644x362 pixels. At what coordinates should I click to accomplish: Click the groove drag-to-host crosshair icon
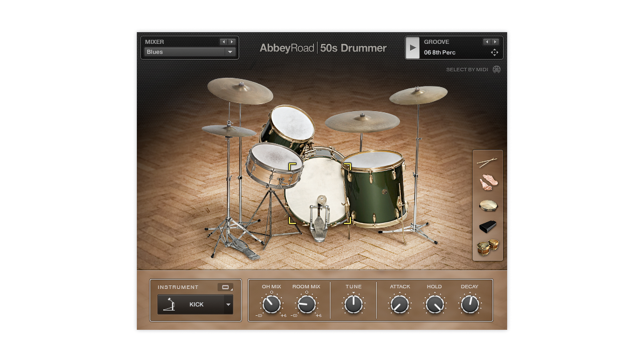click(494, 52)
